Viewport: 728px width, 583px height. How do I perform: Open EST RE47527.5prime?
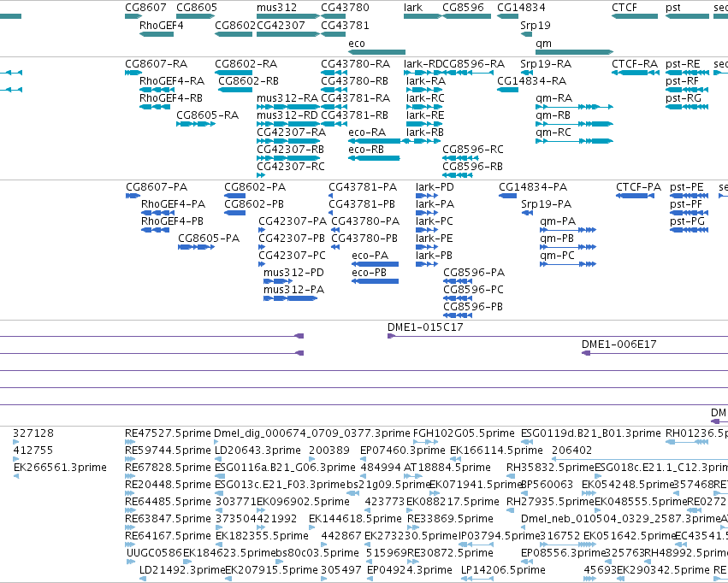coord(168,433)
